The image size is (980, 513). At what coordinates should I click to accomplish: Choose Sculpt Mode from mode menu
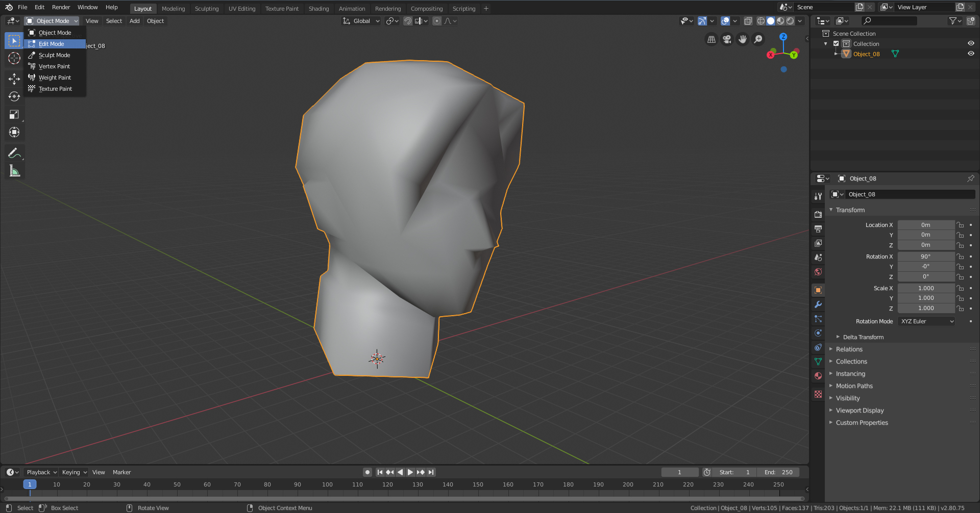(55, 55)
